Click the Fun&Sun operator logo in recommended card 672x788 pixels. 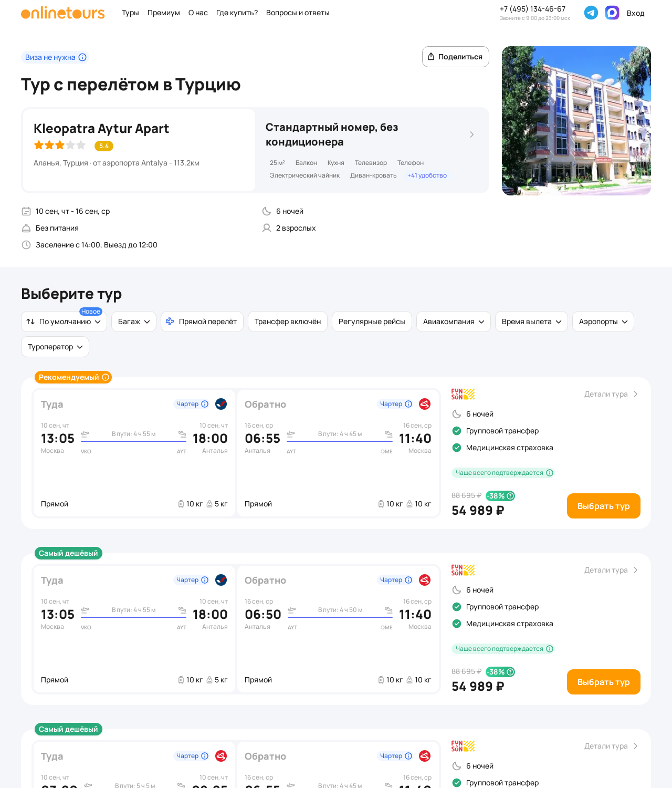point(463,394)
